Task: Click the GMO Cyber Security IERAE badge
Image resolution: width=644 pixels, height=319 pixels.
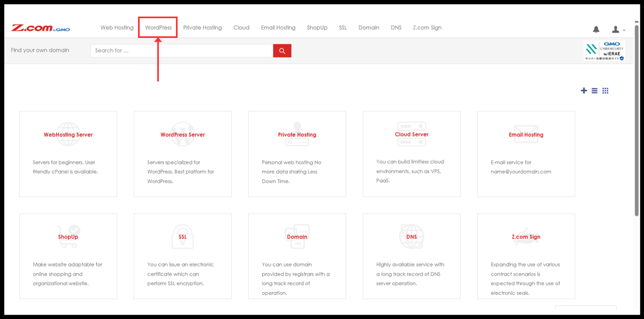Action: coord(604,51)
